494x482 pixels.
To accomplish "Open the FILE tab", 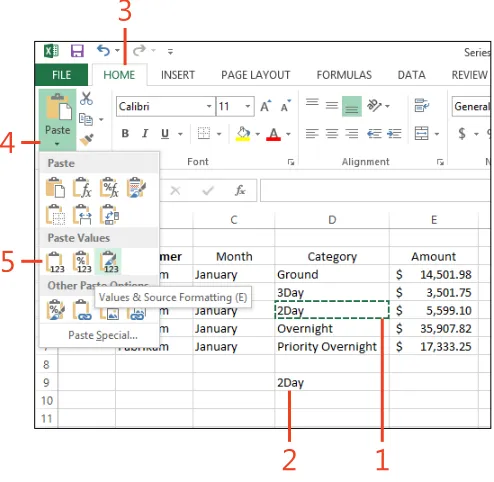I will 61,75.
